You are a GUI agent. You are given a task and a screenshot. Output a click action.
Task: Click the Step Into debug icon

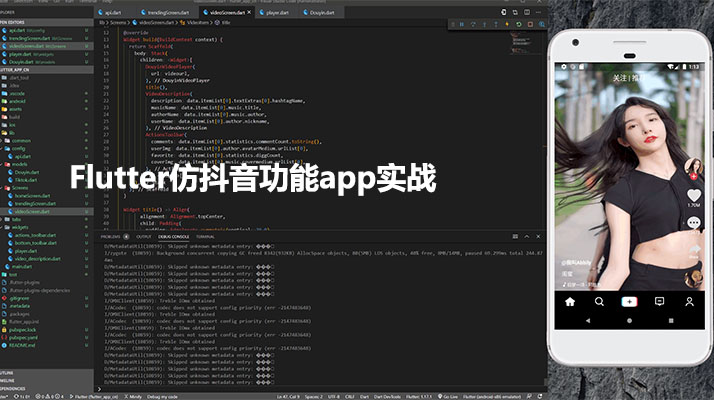click(x=484, y=24)
